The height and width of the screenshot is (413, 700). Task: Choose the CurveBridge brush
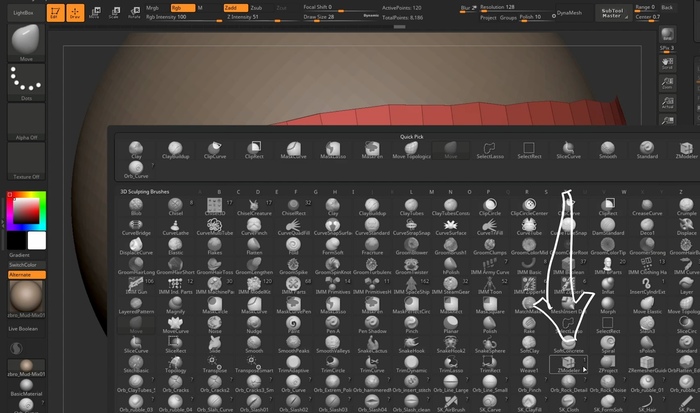point(136,226)
